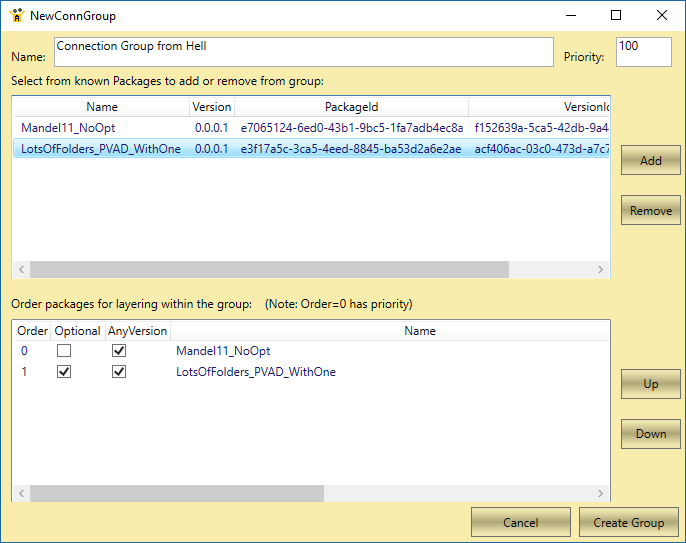Sort packages by Version column header
The height and width of the screenshot is (543, 686).
[212, 107]
